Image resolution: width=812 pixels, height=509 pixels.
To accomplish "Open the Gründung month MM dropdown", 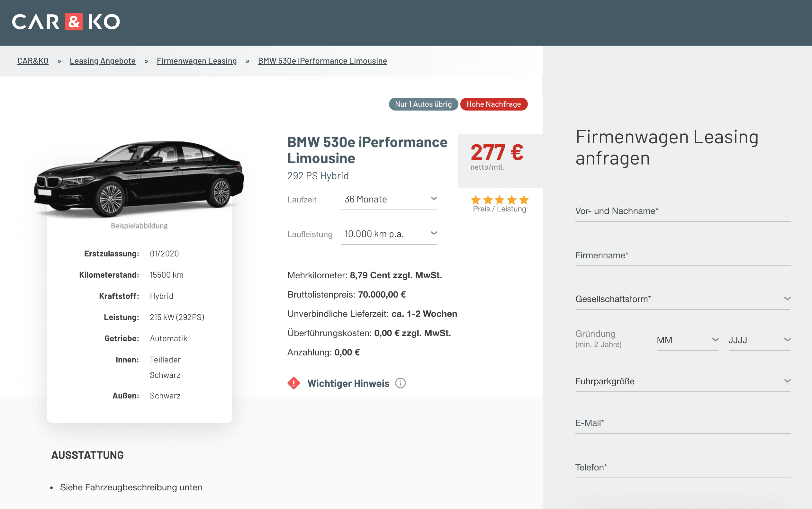I will point(687,340).
